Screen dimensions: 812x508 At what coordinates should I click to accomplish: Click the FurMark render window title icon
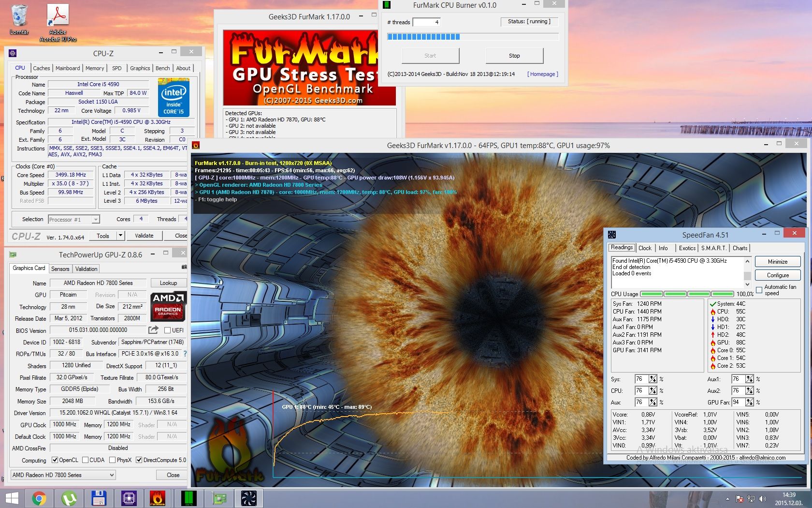pyautogui.click(x=196, y=145)
